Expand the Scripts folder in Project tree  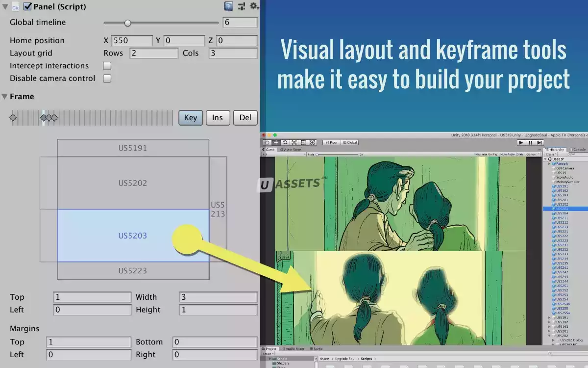(269, 359)
